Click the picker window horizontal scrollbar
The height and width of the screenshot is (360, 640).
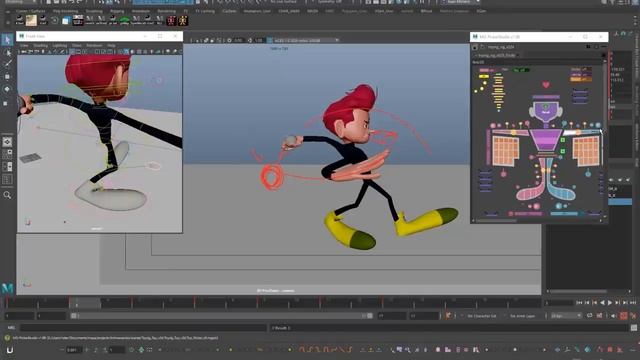[x=496, y=221]
